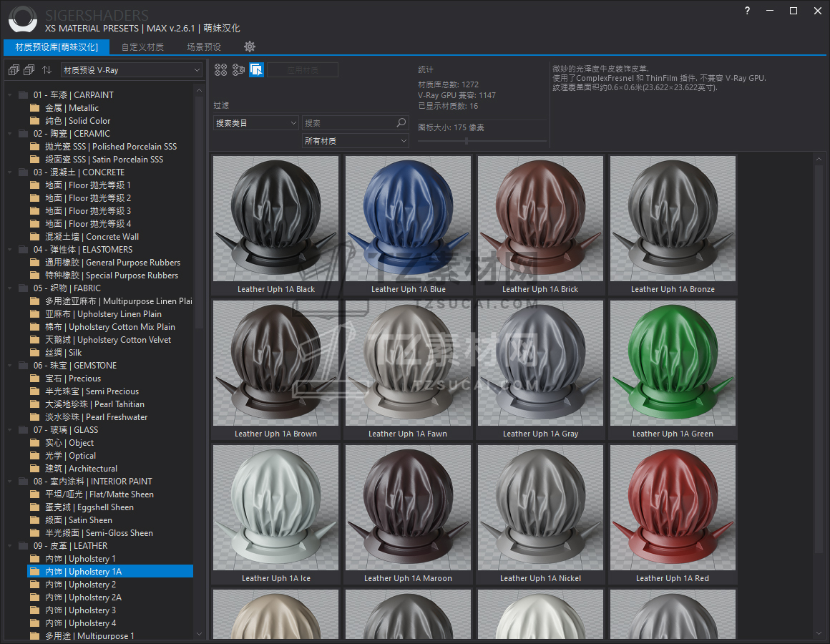This screenshot has width=830, height=644.
Task: Switch to large thumbnail grid view icon
Action: (220, 70)
